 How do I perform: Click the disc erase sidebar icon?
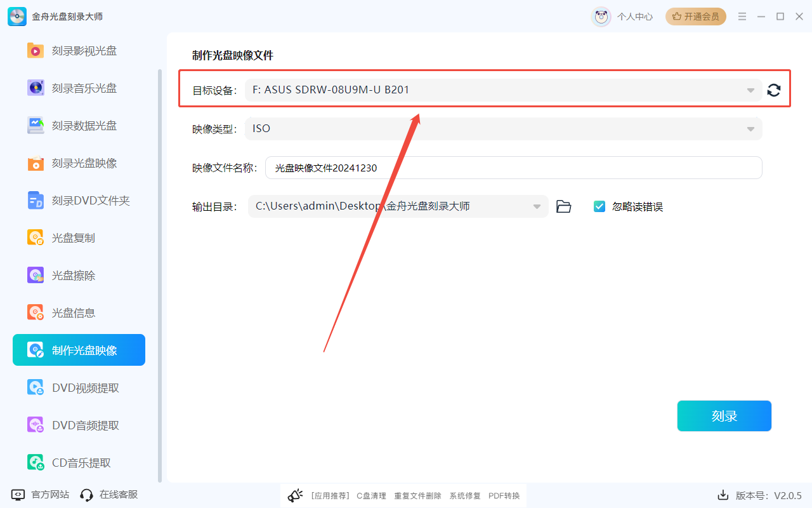click(36, 275)
